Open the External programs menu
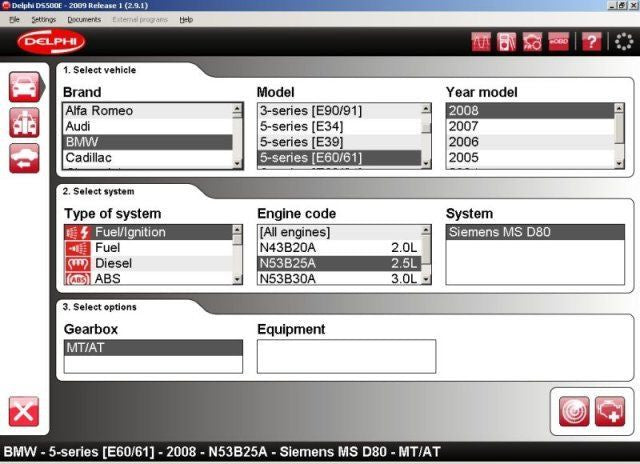Screen dimensions: 640x464 pos(140,20)
